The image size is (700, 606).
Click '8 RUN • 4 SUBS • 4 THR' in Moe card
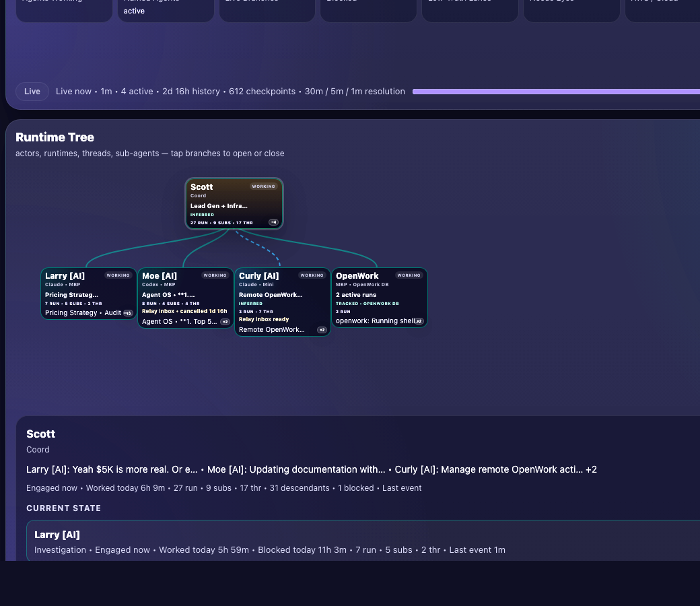coord(170,304)
